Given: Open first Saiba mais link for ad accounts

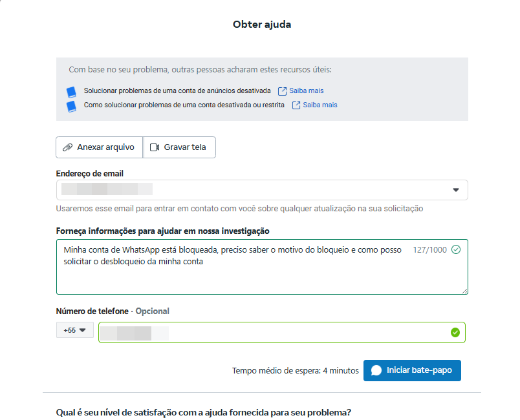Looking at the screenshot, I should coord(307,91).
